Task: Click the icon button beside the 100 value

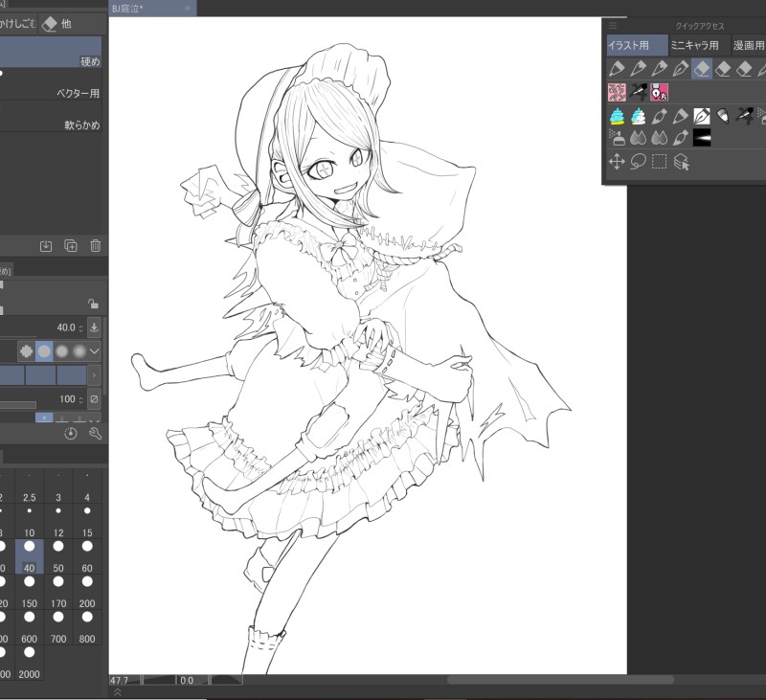Action: pyautogui.click(x=94, y=399)
